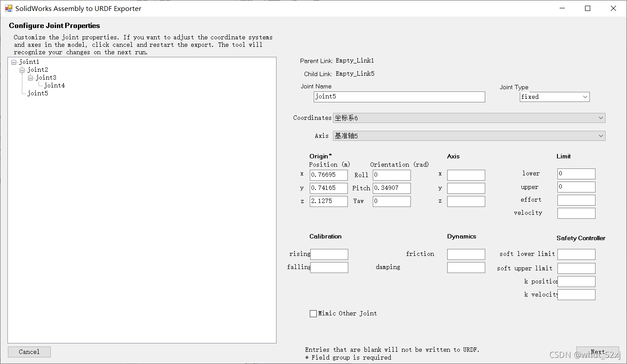The width and height of the screenshot is (627, 364).
Task: Click the Roll orientation field
Action: 392,175
